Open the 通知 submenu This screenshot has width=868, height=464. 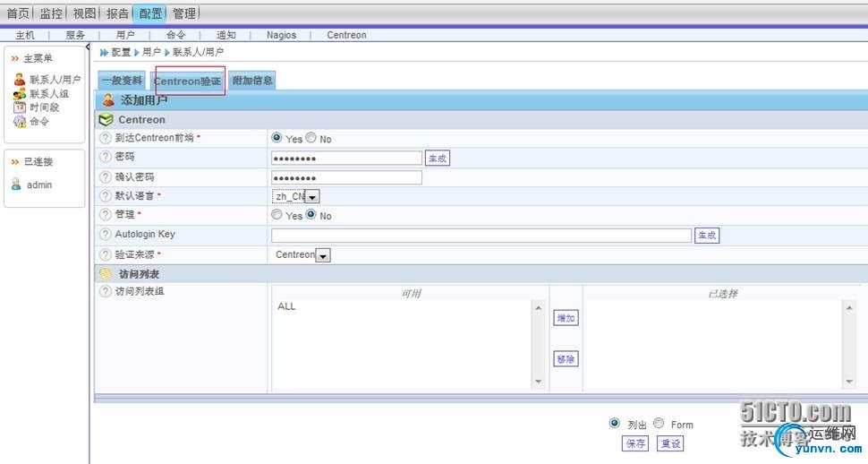(226, 35)
